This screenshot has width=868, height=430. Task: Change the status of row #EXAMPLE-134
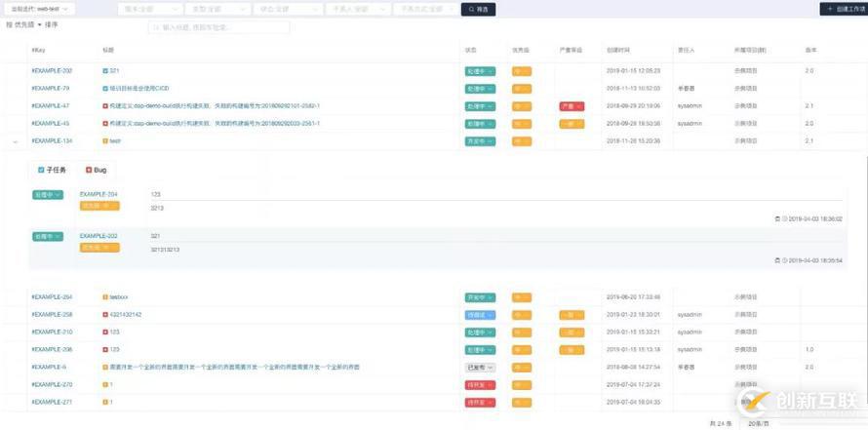480,141
